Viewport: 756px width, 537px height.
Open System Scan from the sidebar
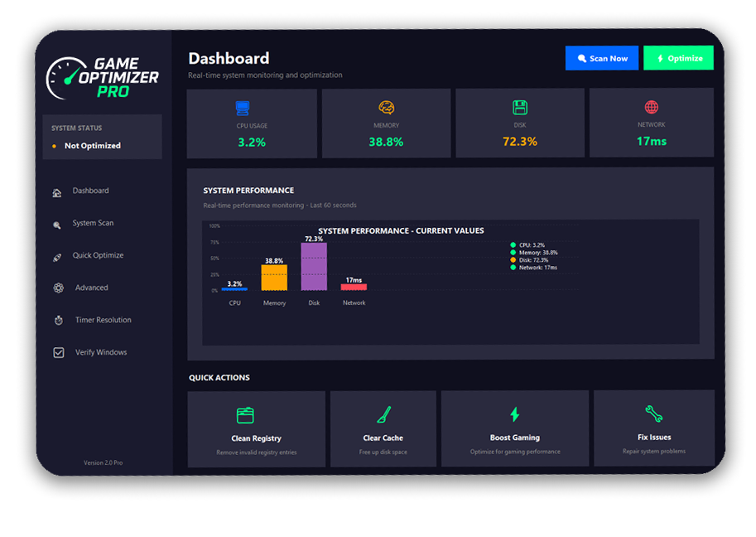pyautogui.click(x=93, y=223)
